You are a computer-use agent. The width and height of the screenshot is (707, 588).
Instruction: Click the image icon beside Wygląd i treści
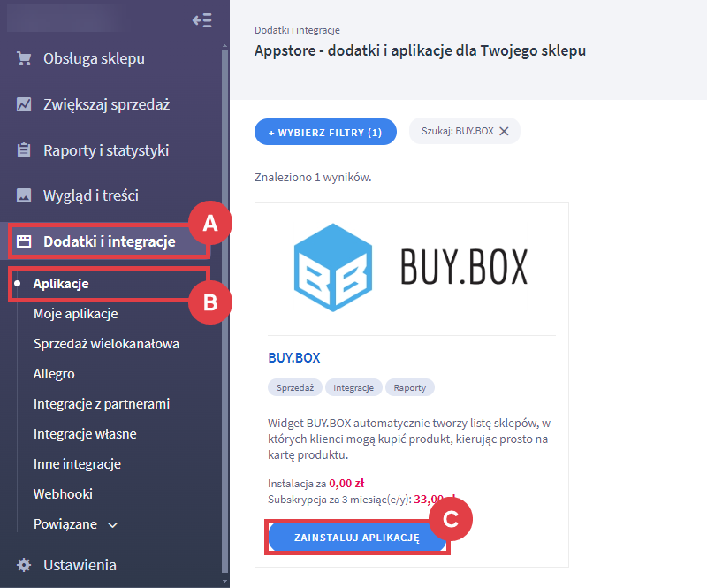point(24,195)
